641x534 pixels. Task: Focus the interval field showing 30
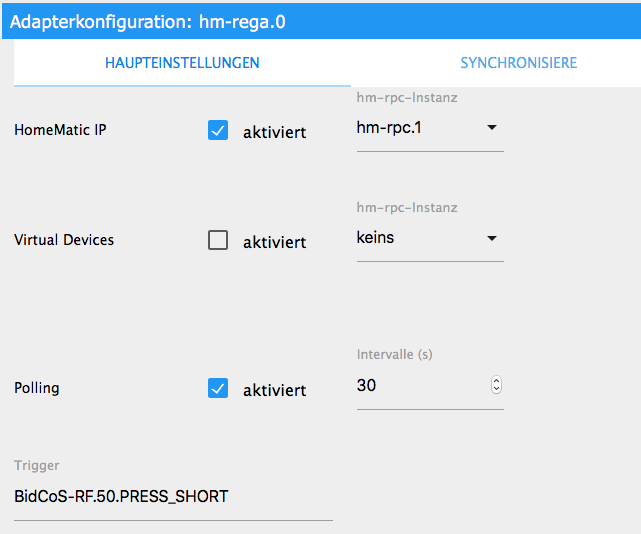[x=420, y=385]
